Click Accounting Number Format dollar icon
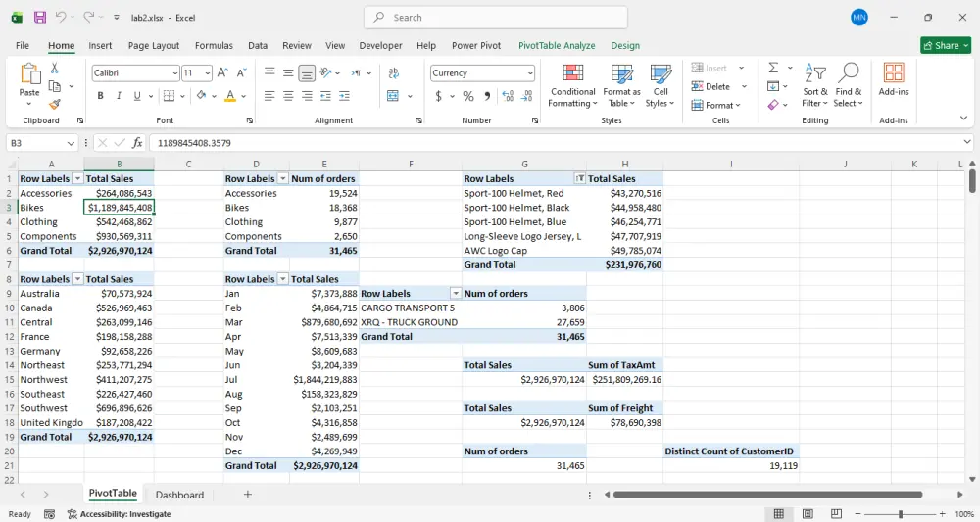This screenshot has width=980, height=522. (439, 96)
